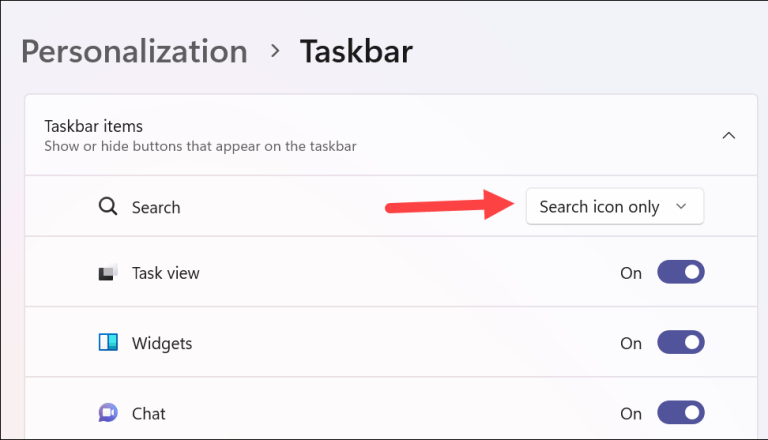Image resolution: width=768 pixels, height=440 pixels.
Task: Click the Task view label
Action: click(166, 273)
